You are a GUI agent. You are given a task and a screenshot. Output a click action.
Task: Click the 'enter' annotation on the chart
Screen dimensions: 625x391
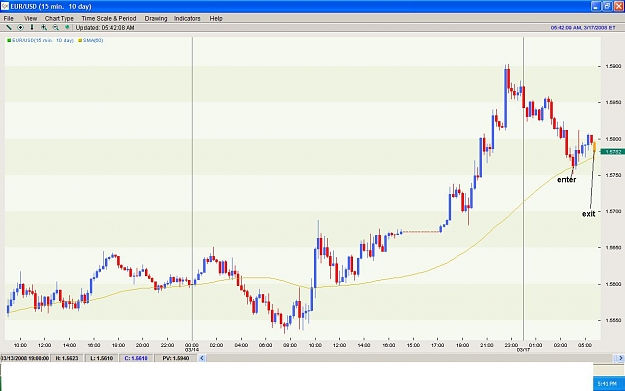566,180
